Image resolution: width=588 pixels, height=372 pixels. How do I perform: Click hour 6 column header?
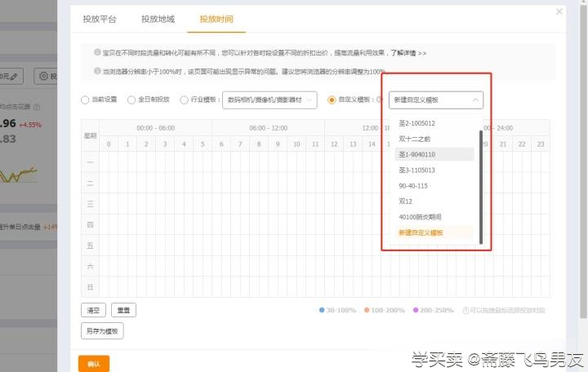[x=221, y=144]
